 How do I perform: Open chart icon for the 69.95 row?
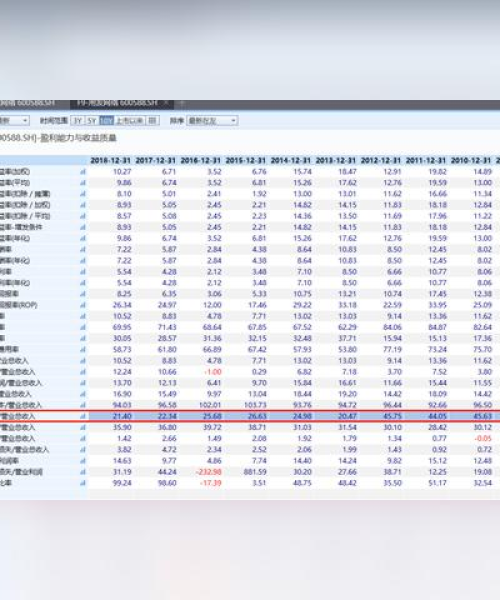pos(83,327)
